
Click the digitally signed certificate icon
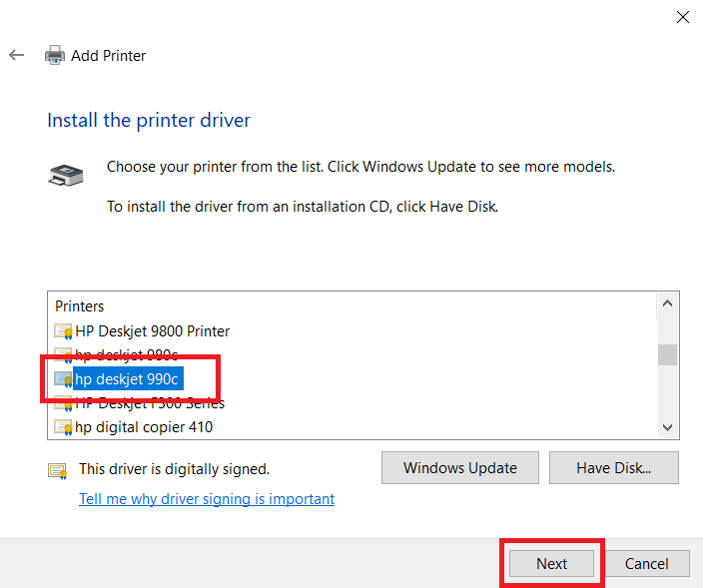click(58, 470)
